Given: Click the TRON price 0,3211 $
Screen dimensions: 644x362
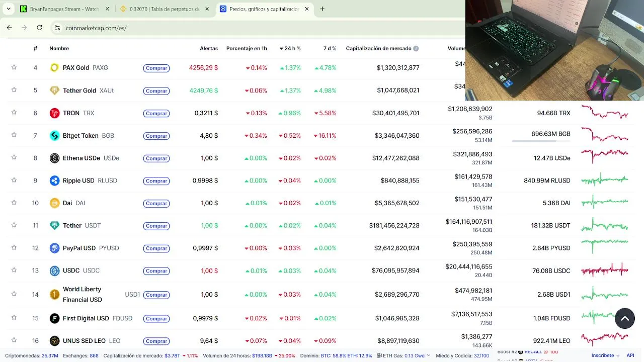Looking at the screenshot, I should click(x=206, y=113).
